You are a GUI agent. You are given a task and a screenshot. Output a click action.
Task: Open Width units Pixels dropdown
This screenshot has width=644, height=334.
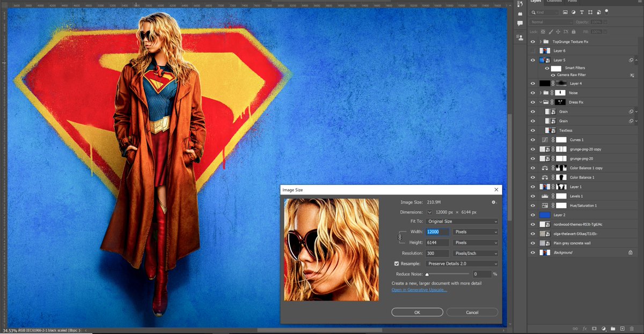click(x=475, y=232)
